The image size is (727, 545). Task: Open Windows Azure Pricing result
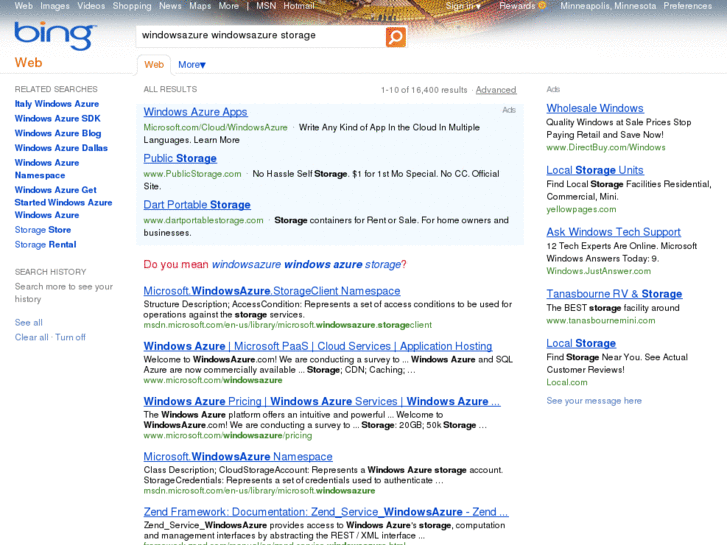pos(322,401)
